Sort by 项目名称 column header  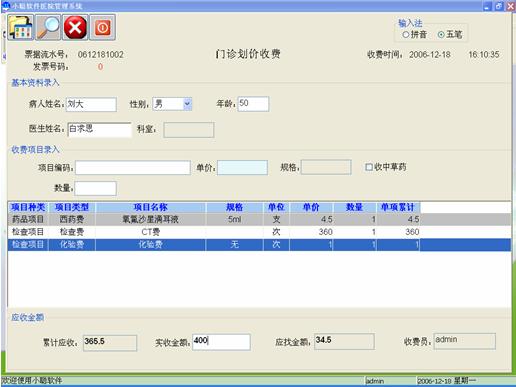point(151,207)
